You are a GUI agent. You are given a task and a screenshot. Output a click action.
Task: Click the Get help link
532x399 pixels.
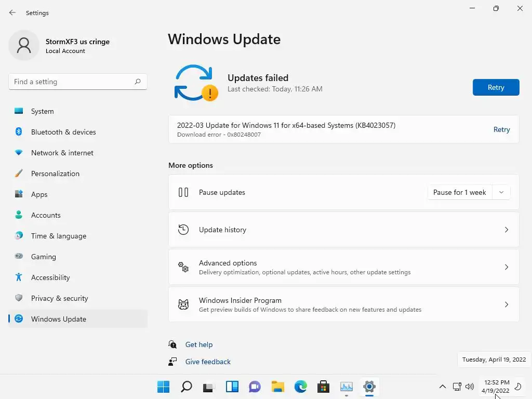click(199, 344)
